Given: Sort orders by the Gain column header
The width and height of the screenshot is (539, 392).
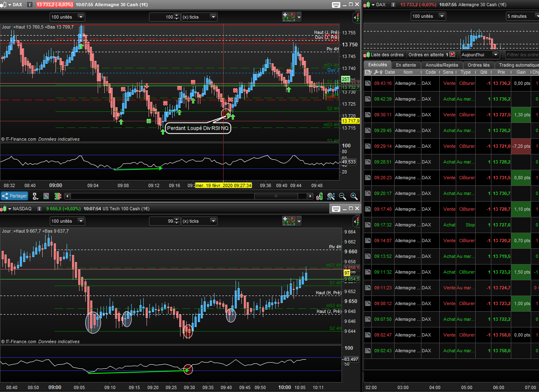Looking at the screenshot, I should coord(521,72).
